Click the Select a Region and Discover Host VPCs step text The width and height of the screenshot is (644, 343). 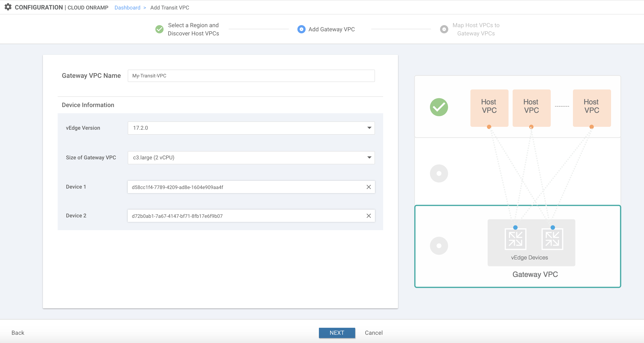(193, 29)
